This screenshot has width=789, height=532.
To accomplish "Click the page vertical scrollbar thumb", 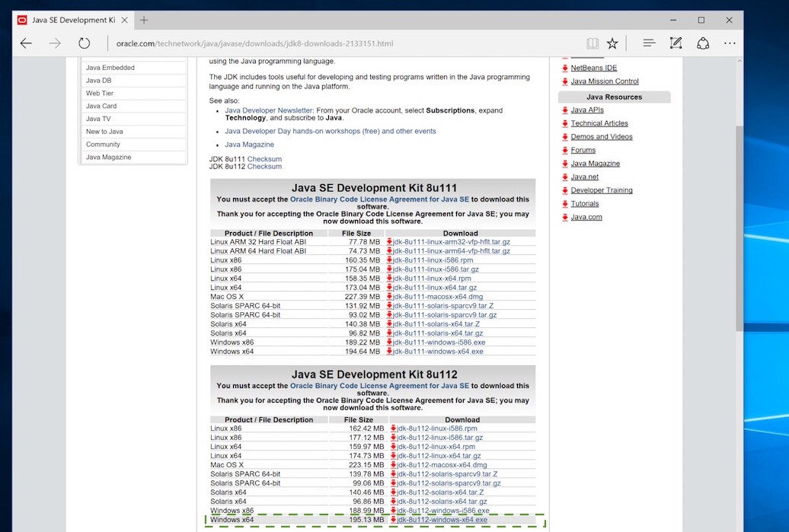I will 739,229.
